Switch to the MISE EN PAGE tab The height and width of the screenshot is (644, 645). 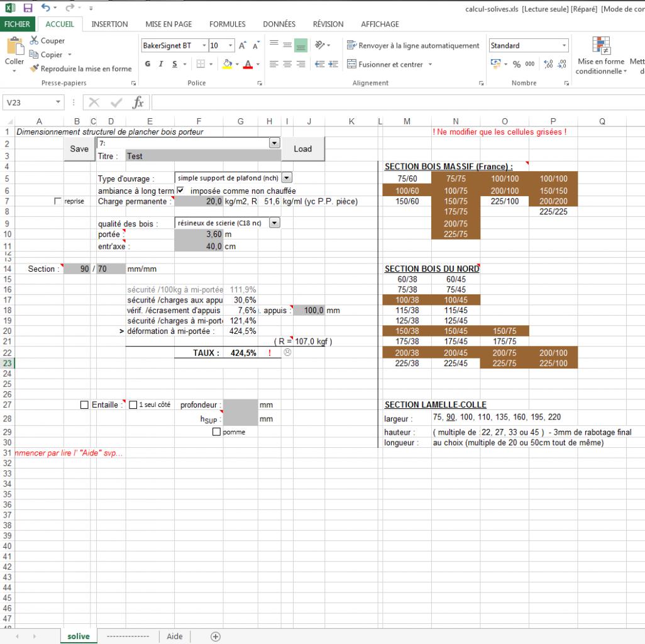[168, 24]
